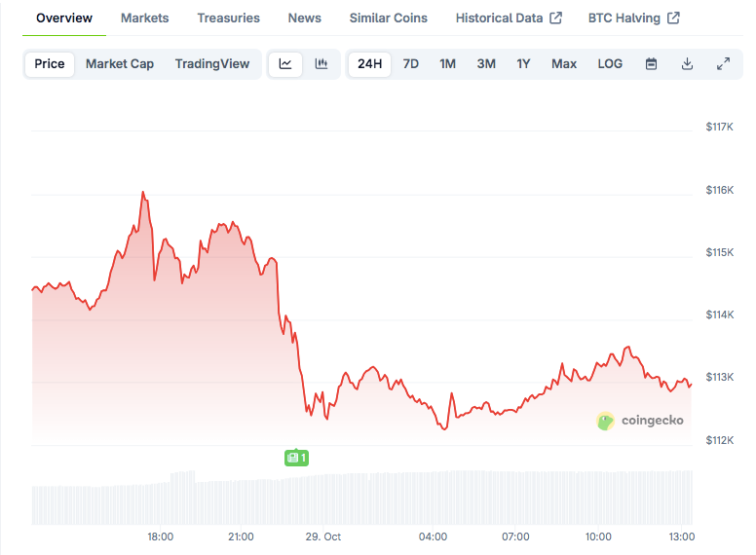Open Historical Data external link
The image size is (756, 555).
pos(509,18)
